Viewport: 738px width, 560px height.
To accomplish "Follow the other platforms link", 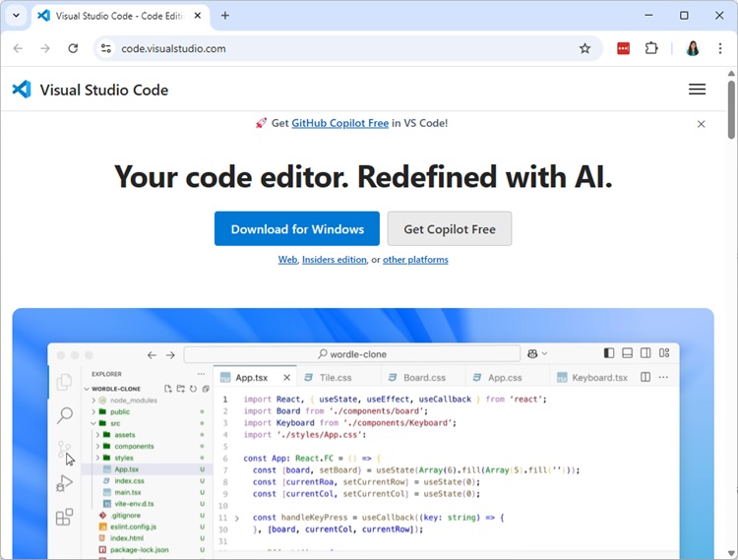I will 415,260.
